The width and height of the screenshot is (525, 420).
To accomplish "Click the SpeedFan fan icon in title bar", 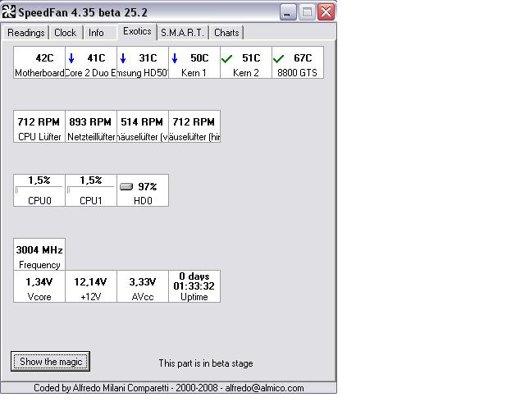I will pyautogui.click(x=9, y=11).
